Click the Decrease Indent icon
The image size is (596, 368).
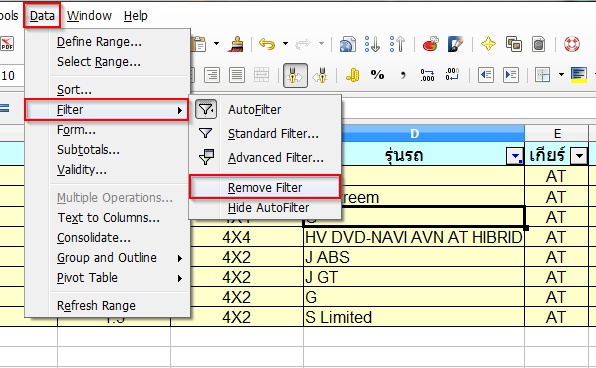coord(486,75)
